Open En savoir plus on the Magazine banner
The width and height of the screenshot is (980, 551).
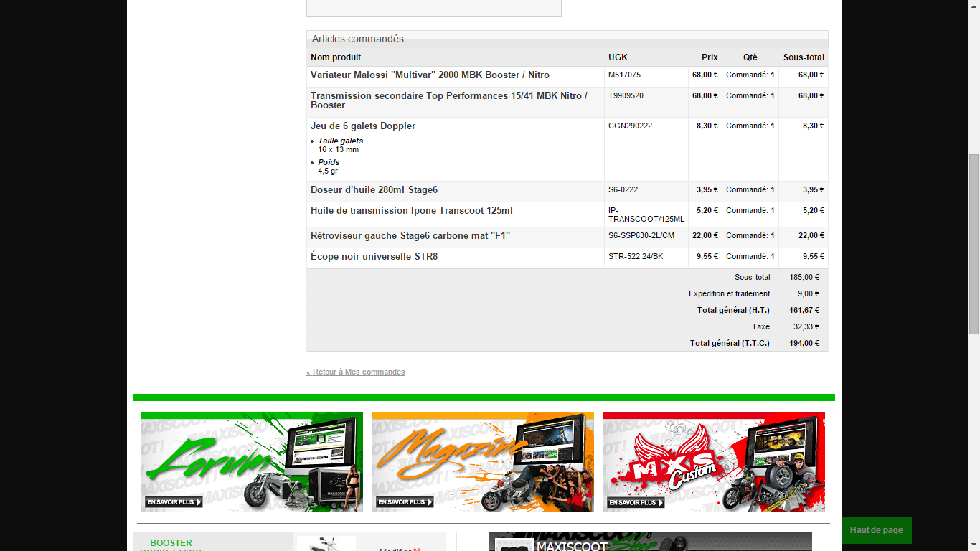pos(405,502)
